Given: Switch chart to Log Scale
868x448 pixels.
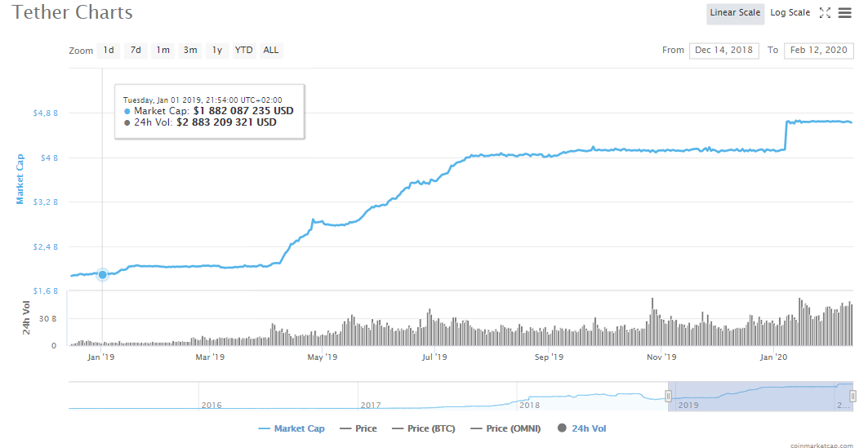Looking at the screenshot, I should 790,13.
